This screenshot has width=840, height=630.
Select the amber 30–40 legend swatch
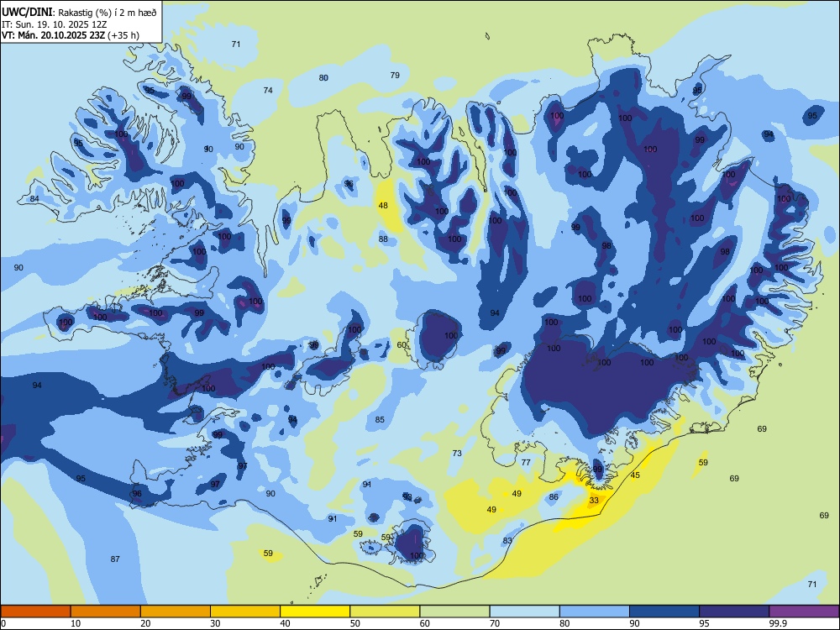tap(245, 612)
